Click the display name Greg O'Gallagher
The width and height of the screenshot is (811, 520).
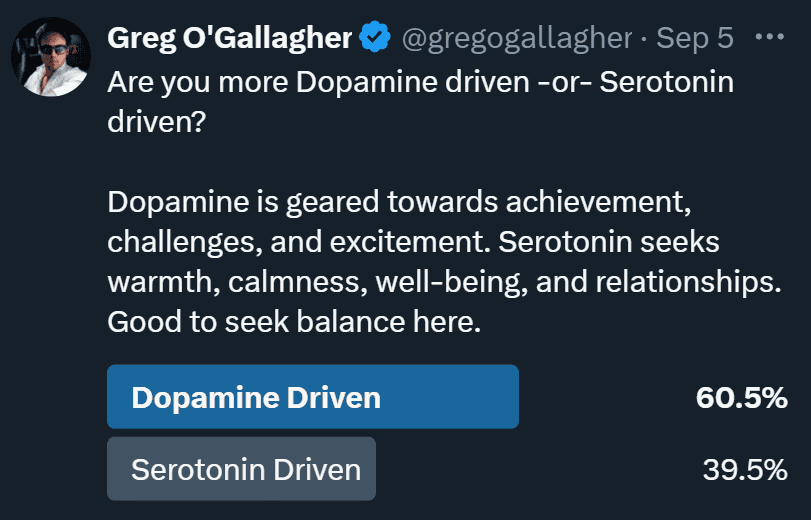(x=230, y=38)
